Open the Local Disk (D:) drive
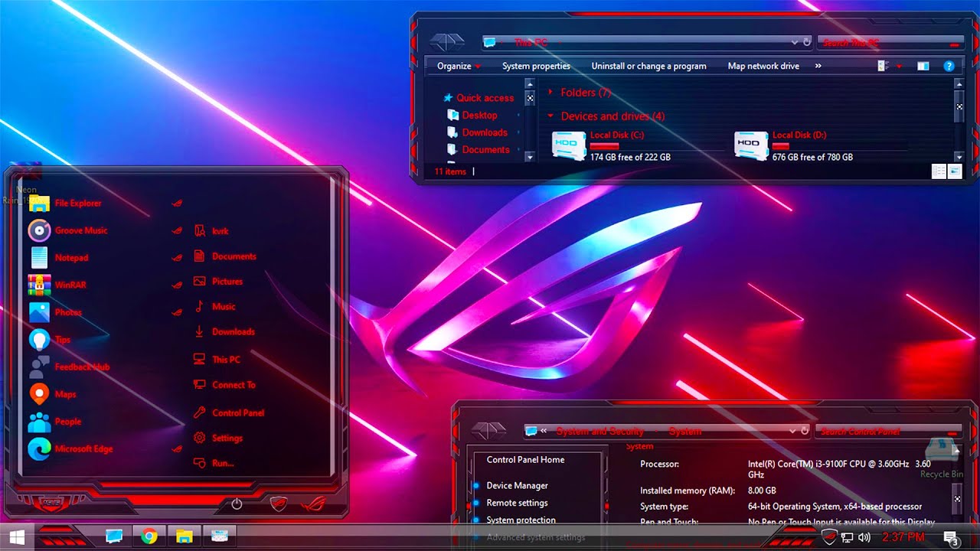980x551 pixels. tap(793, 145)
